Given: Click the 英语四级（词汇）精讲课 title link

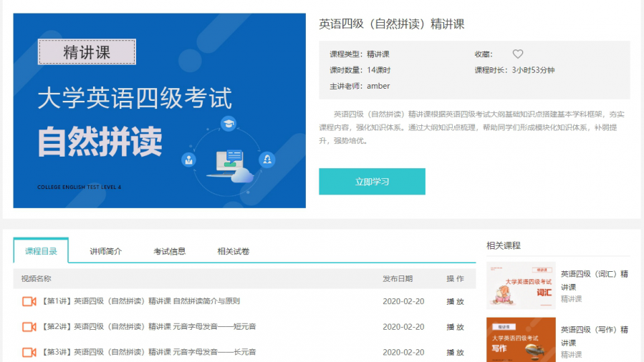Looking at the screenshot, I should click(594, 280).
